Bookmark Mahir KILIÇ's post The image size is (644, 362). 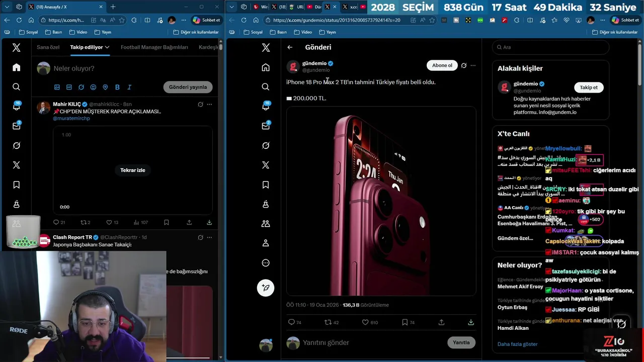(x=166, y=222)
